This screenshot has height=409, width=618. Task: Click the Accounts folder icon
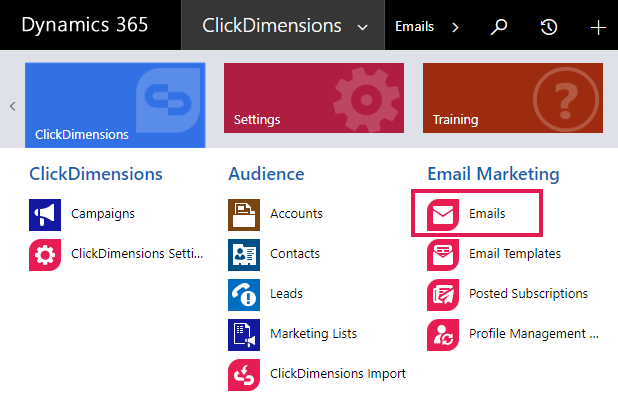pyautogui.click(x=244, y=215)
